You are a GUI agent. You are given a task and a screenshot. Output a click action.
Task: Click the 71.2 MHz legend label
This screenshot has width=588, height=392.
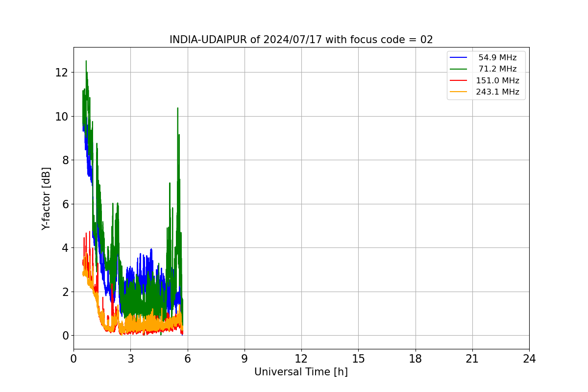[x=497, y=69]
